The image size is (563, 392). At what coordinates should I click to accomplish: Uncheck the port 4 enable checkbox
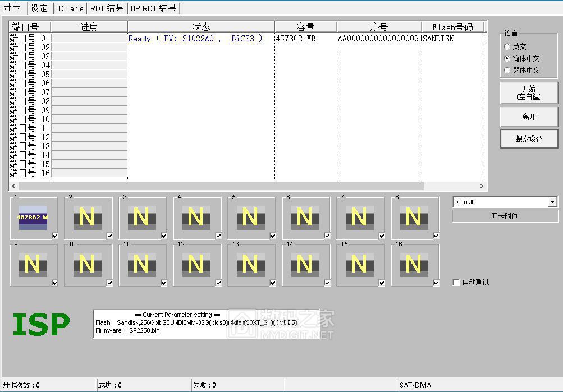point(218,236)
